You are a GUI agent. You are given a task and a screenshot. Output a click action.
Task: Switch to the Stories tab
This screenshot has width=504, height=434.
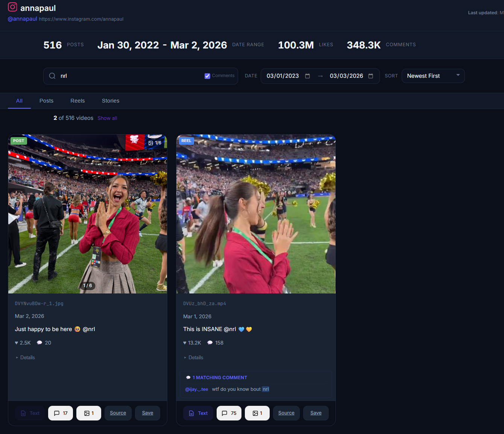point(111,101)
